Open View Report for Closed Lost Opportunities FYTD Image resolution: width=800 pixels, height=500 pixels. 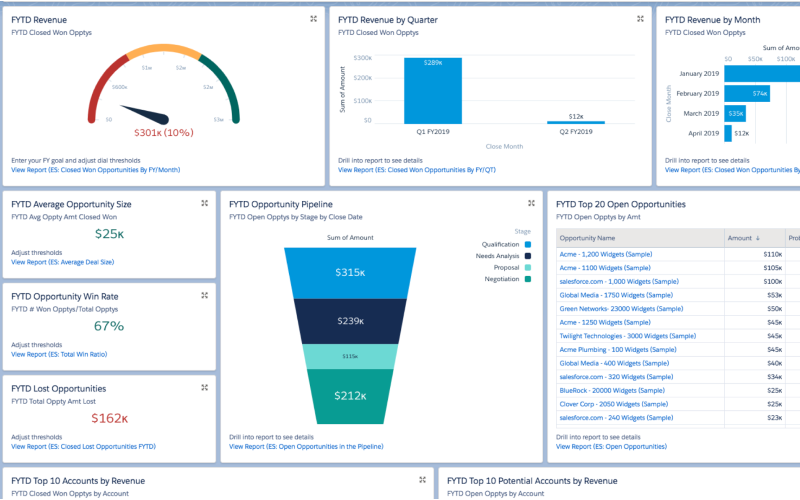(83, 446)
